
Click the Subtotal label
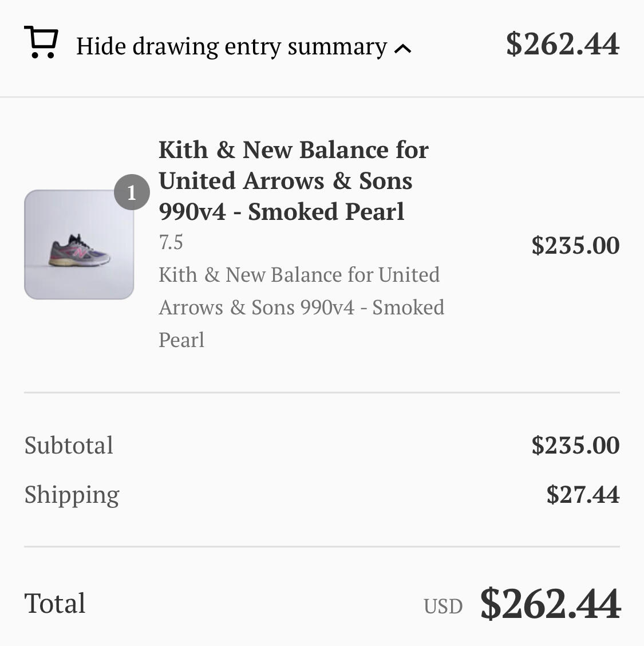click(69, 446)
